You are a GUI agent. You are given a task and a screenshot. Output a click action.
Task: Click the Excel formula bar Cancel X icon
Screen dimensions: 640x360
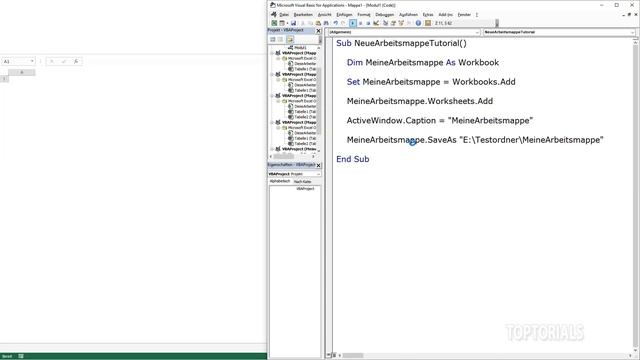(52, 61)
